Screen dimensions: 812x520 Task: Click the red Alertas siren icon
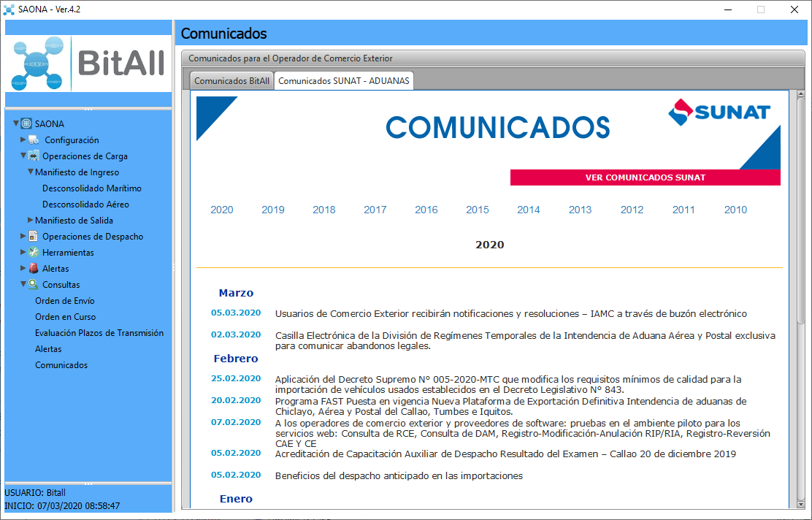click(x=34, y=269)
